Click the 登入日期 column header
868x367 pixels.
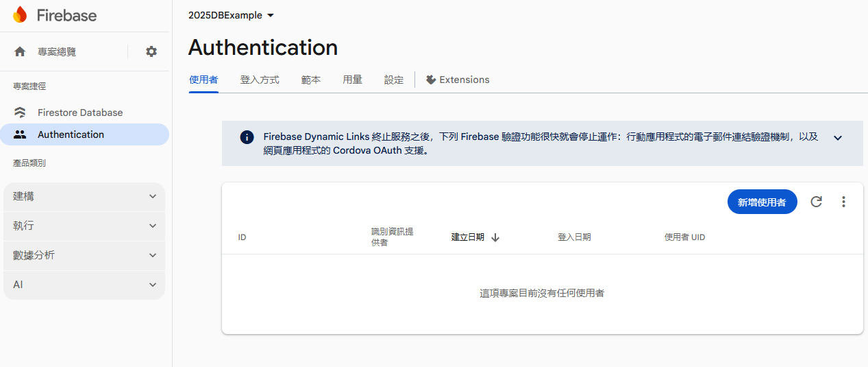pos(574,237)
